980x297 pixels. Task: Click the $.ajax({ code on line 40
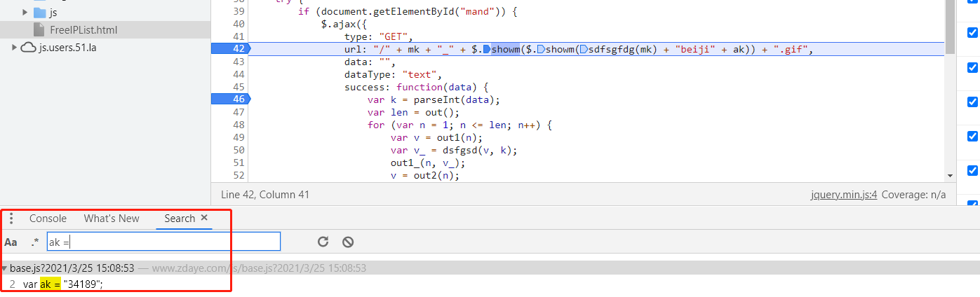pyautogui.click(x=344, y=24)
